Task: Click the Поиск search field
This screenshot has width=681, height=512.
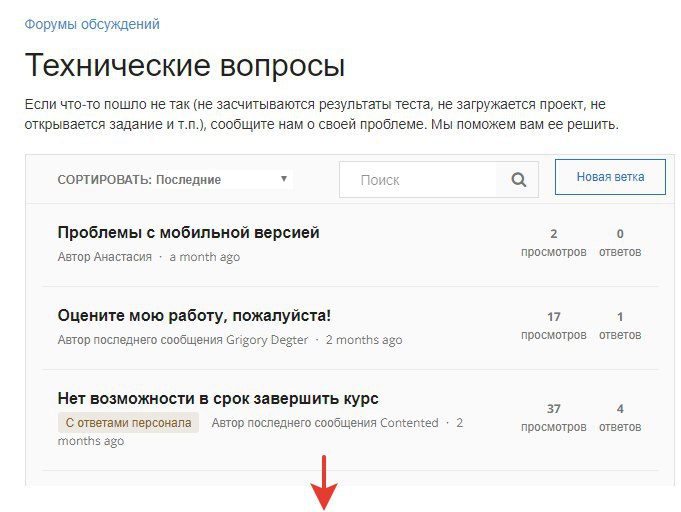Action: 418,179
